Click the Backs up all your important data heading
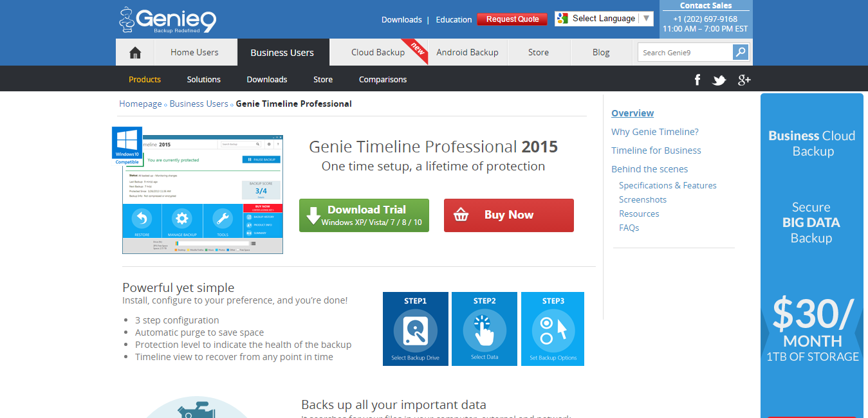The image size is (868, 418). [x=394, y=405]
